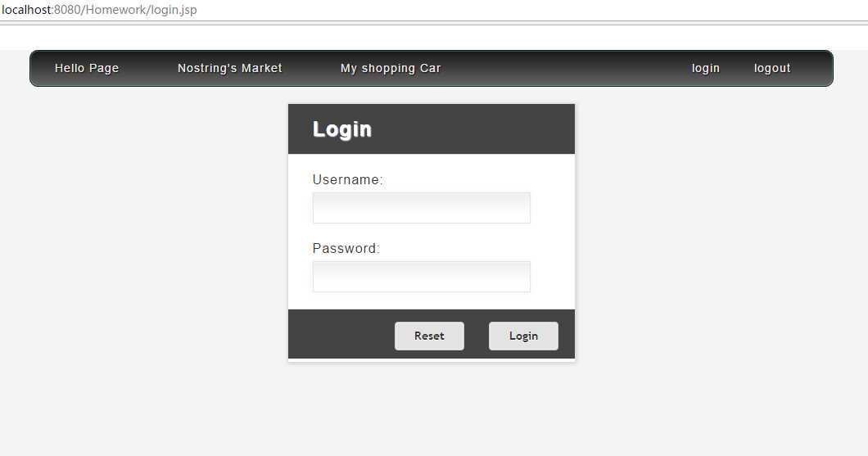Screen dimensions: 868x456
Task: Click white form area right of Username field
Action: click(553, 208)
